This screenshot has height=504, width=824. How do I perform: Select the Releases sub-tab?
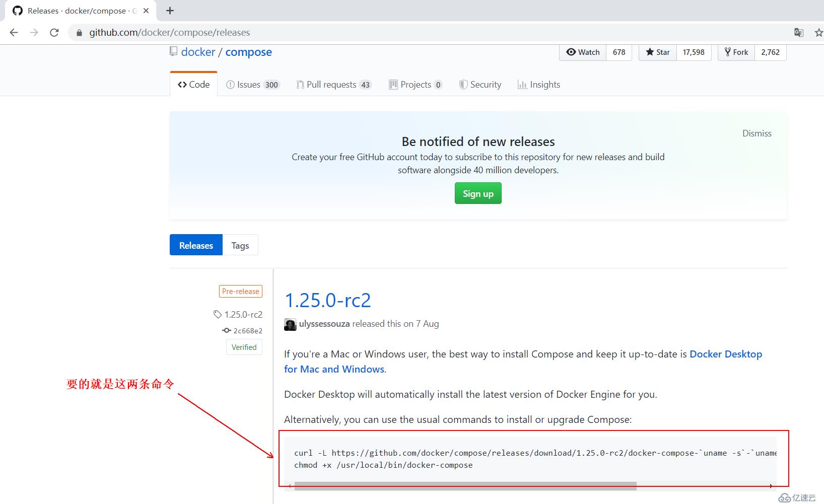pos(196,245)
